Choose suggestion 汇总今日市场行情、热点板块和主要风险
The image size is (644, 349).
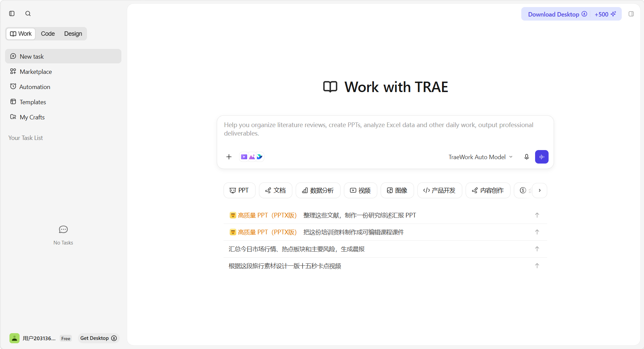click(x=385, y=249)
